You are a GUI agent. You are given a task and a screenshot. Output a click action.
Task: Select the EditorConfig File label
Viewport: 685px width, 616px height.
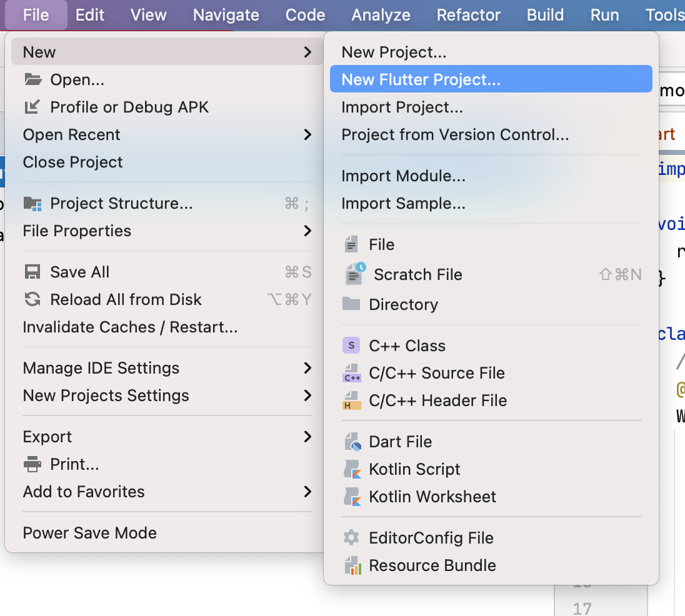(x=431, y=538)
